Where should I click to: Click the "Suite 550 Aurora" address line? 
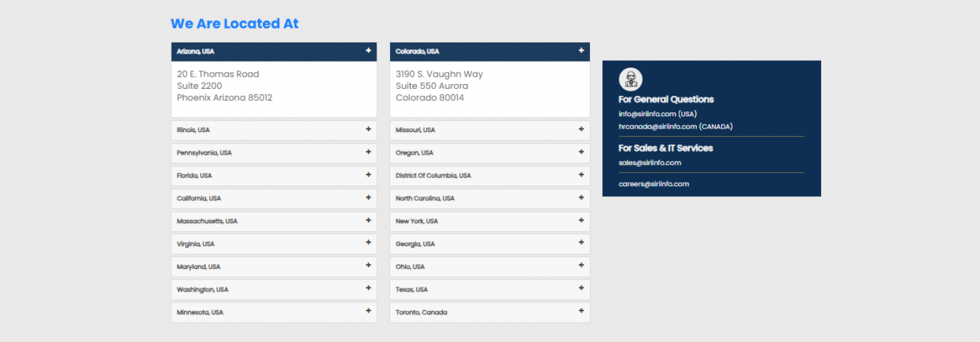coord(432,86)
